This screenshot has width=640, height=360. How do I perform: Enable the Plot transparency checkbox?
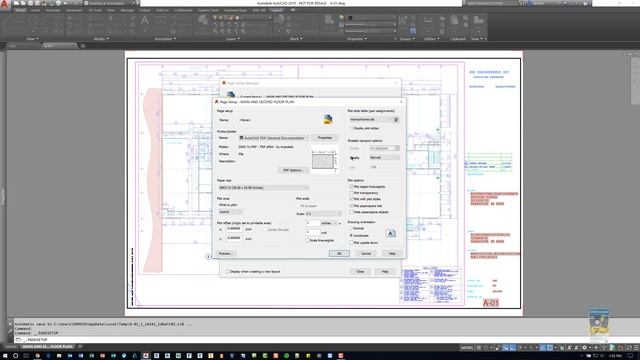[351, 193]
